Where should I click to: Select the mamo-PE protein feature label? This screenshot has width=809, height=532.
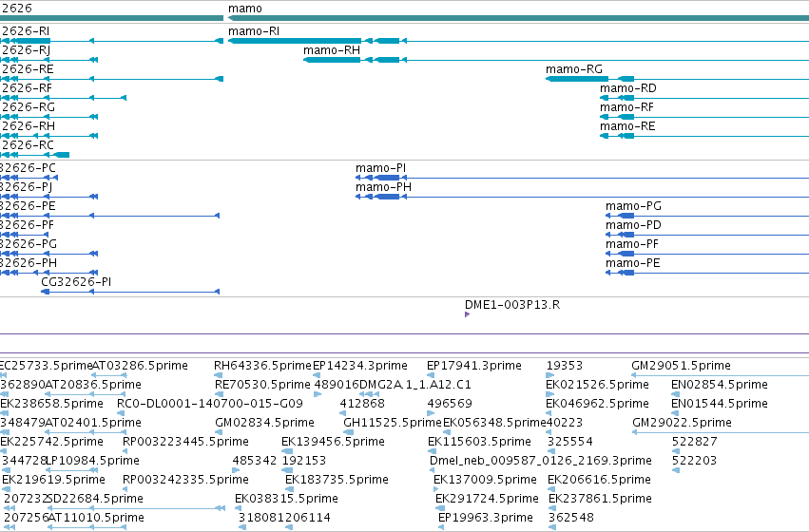(633, 263)
